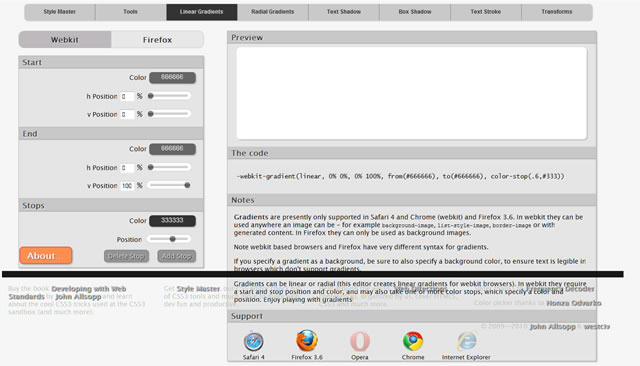Click the Internet Explorer icon
Image resolution: width=640 pixels, height=366 pixels.
(x=466, y=341)
